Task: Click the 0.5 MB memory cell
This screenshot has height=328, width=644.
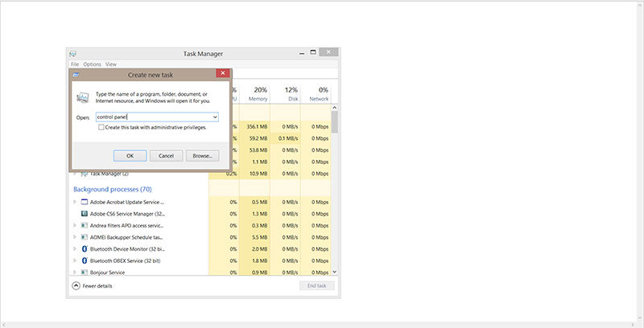Action: 254,202
